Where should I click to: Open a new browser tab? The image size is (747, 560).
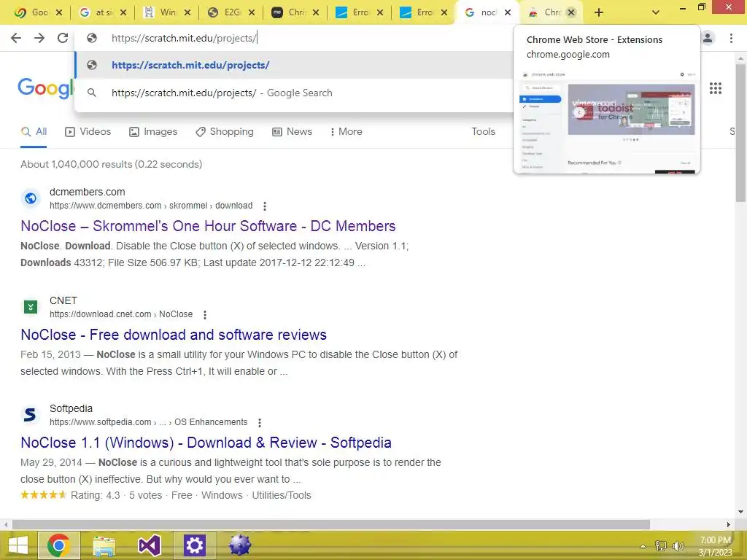click(x=599, y=12)
